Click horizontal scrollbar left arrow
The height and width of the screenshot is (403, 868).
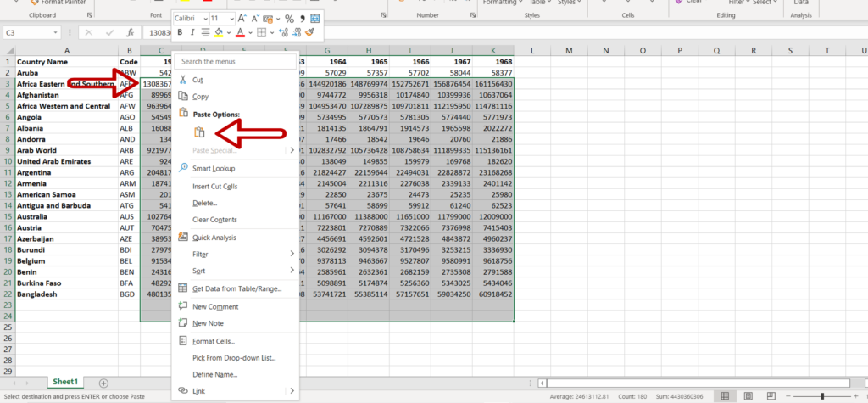pos(543,383)
